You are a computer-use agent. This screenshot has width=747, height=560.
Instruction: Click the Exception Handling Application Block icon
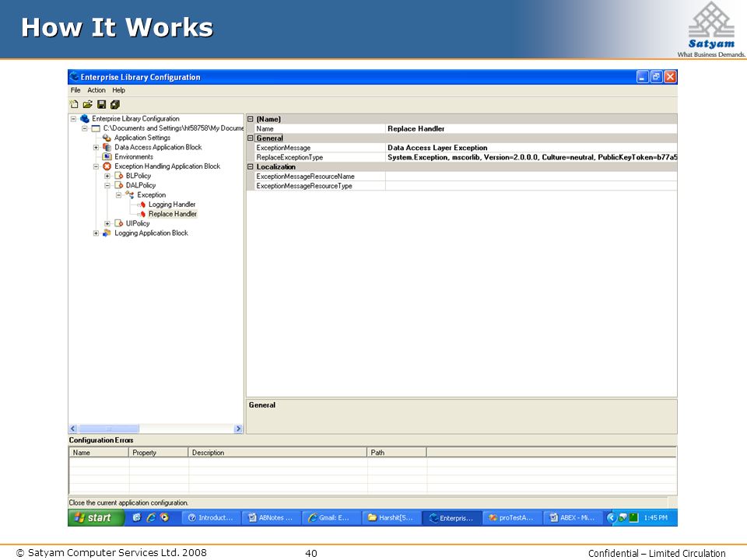(107, 166)
